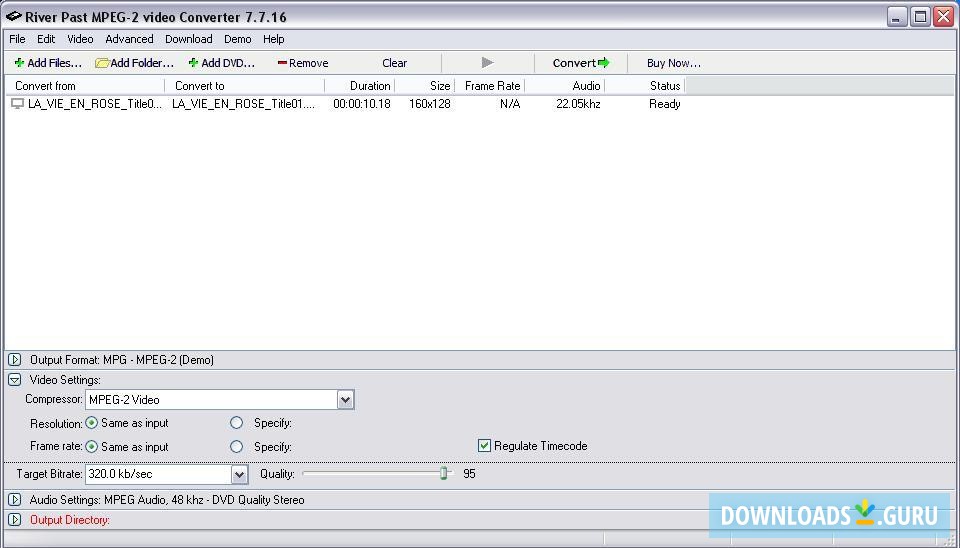Screen dimensions: 960x548
Task: Open the Video menu
Action: pos(80,39)
